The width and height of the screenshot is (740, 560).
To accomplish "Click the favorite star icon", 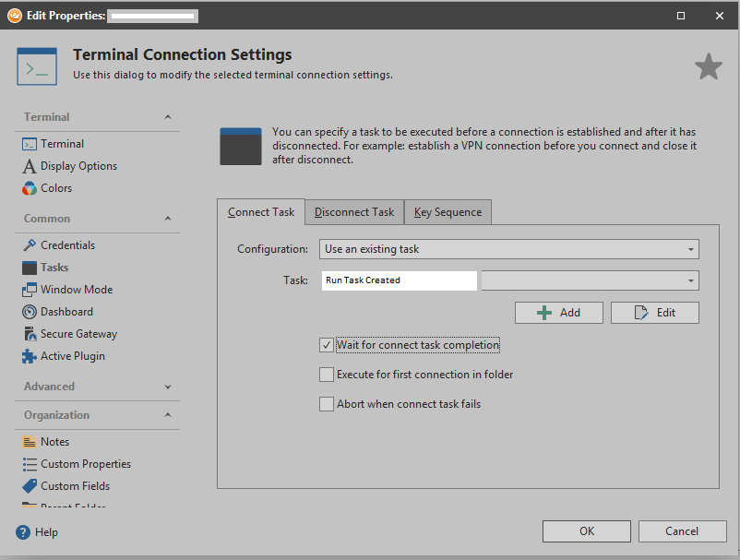I will 708,66.
